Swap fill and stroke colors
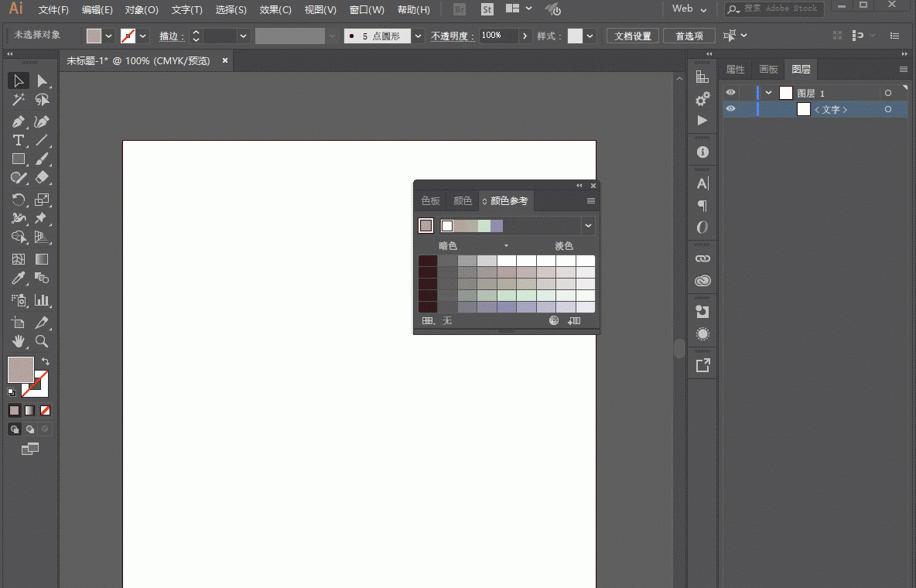This screenshot has width=916, height=588. 46,361
